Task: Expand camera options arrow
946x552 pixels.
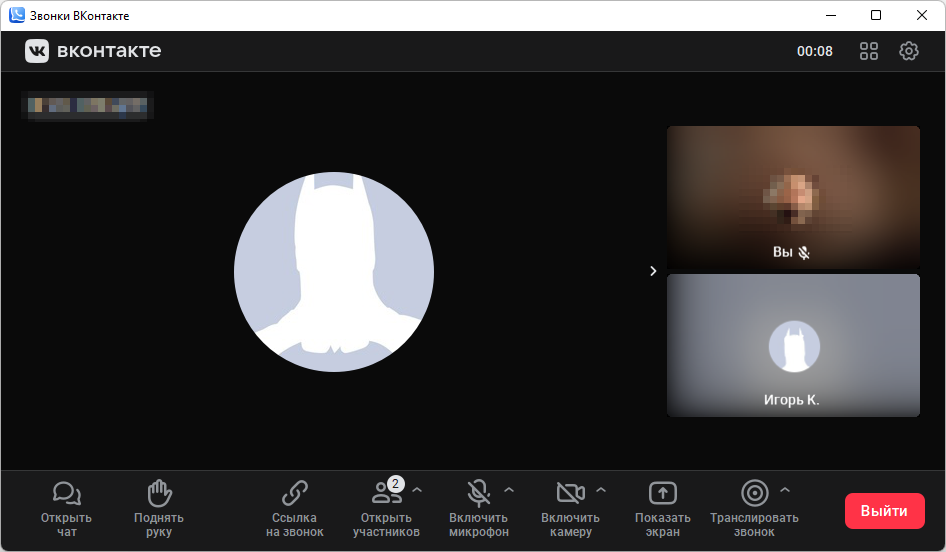Action: click(601, 490)
